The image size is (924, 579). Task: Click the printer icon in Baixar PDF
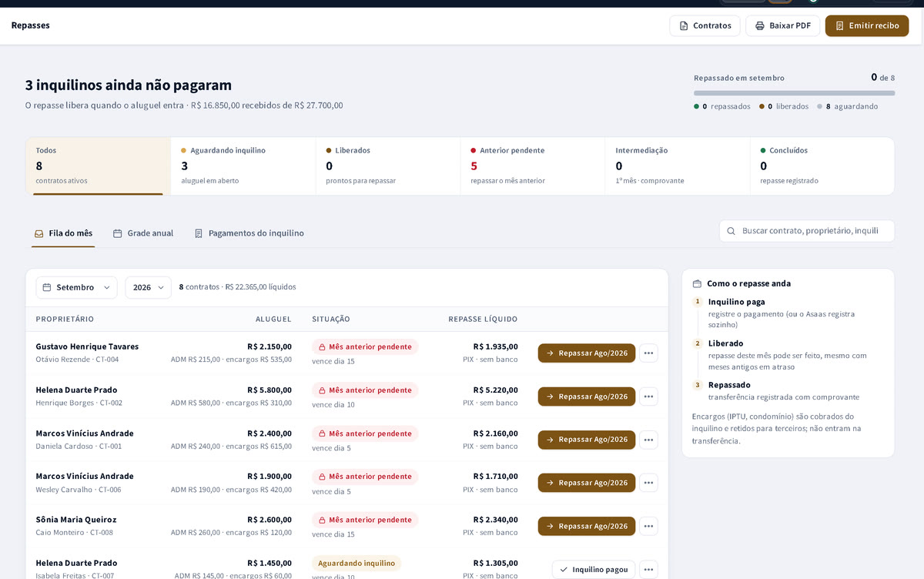click(x=760, y=25)
